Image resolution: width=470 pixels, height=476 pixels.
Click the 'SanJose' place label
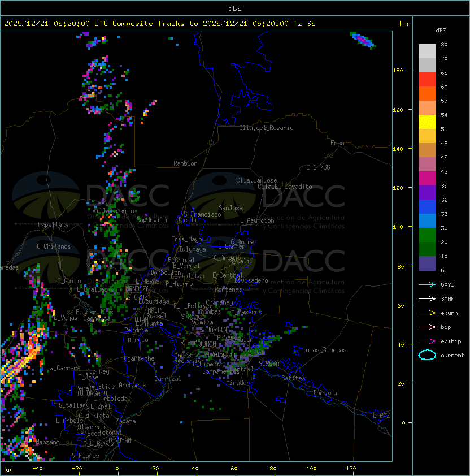[230, 208]
